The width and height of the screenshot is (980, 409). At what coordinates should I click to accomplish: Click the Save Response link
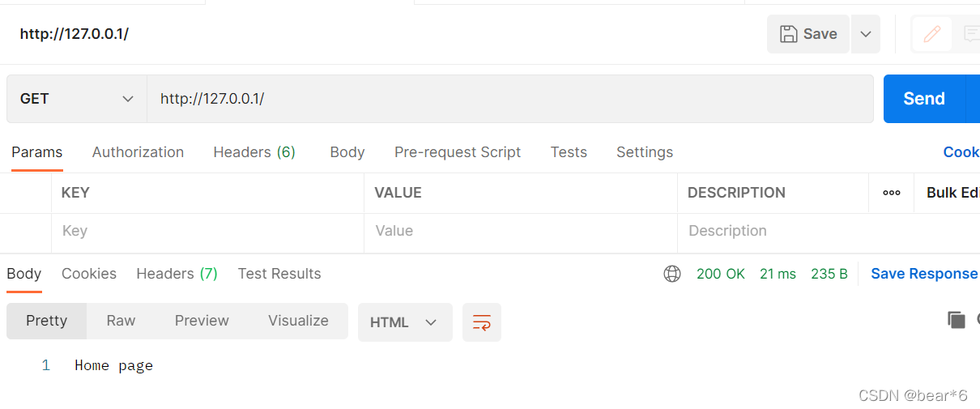click(924, 274)
